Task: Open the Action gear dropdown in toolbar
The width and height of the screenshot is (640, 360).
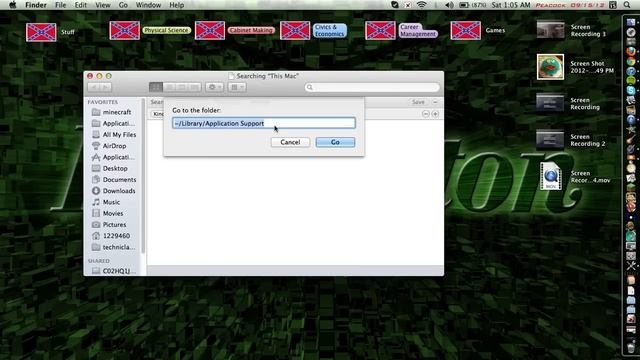Action: pos(214,87)
